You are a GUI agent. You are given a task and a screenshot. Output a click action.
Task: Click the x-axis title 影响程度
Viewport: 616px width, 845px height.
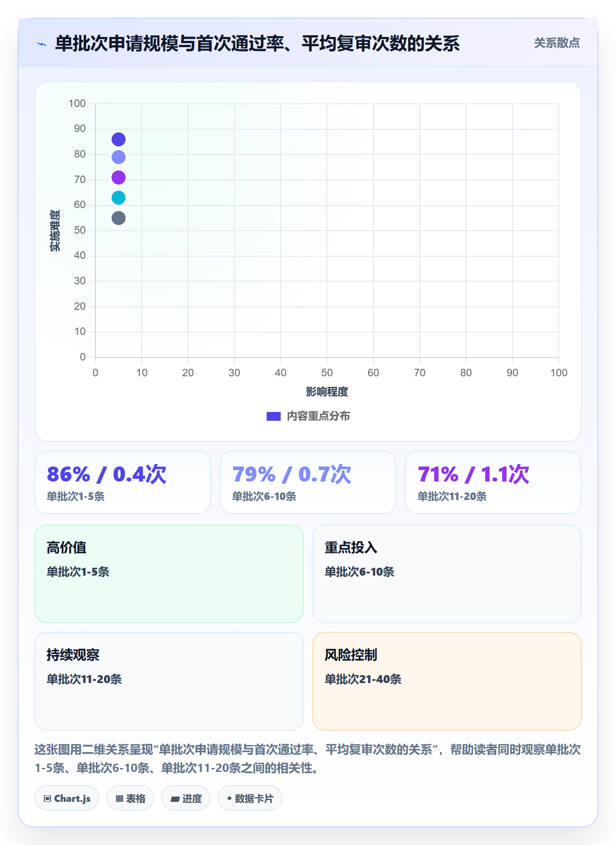(327, 392)
